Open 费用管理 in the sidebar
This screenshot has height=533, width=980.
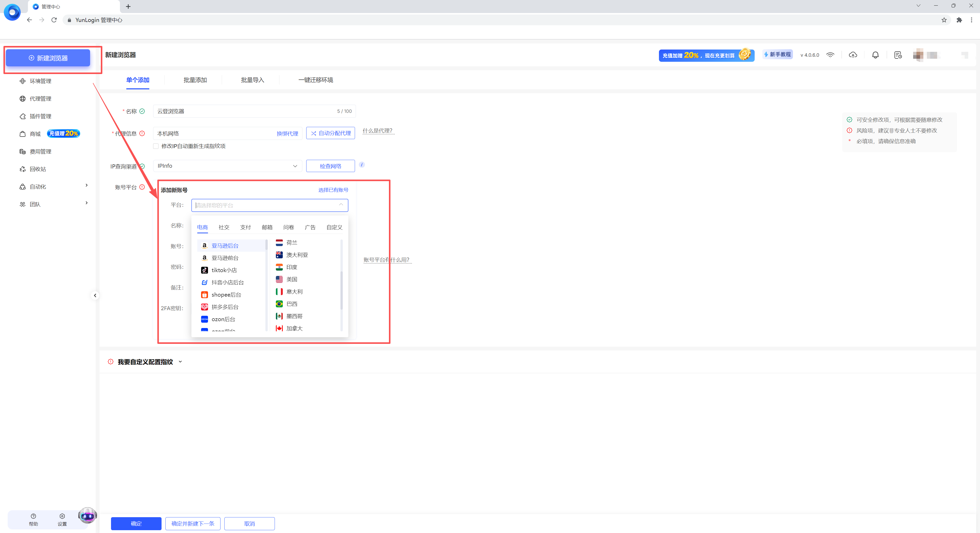[x=40, y=151]
